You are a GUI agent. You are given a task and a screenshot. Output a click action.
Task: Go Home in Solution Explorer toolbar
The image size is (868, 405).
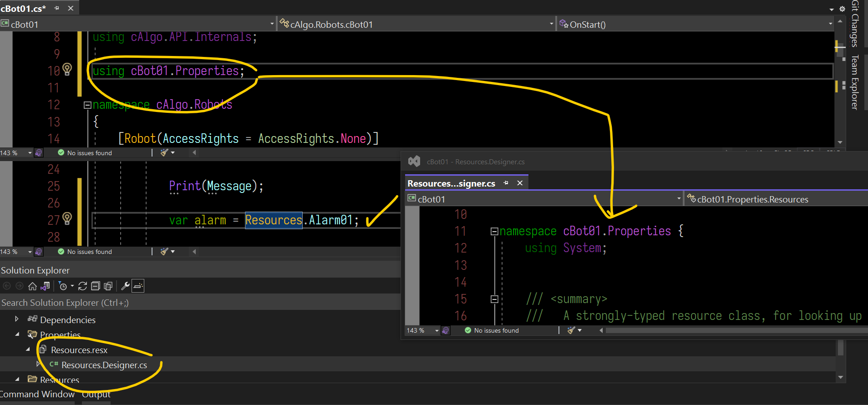pyautogui.click(x=32, y=286)
